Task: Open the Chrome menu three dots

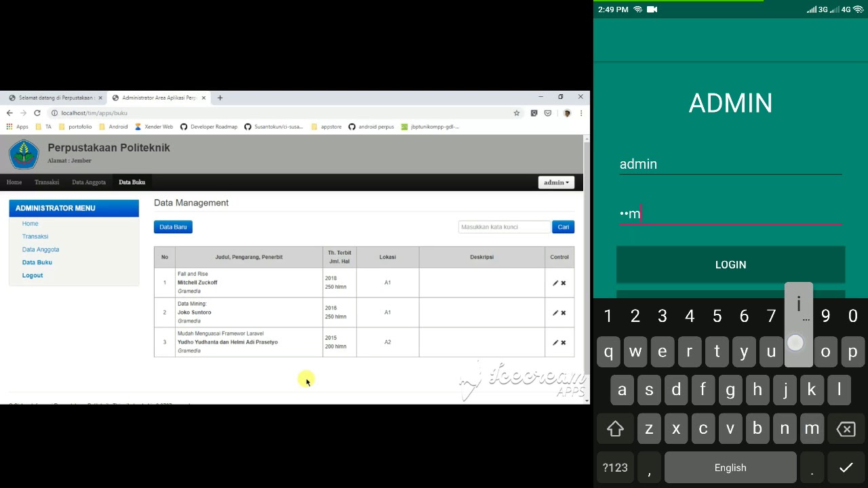Action: 581,113
